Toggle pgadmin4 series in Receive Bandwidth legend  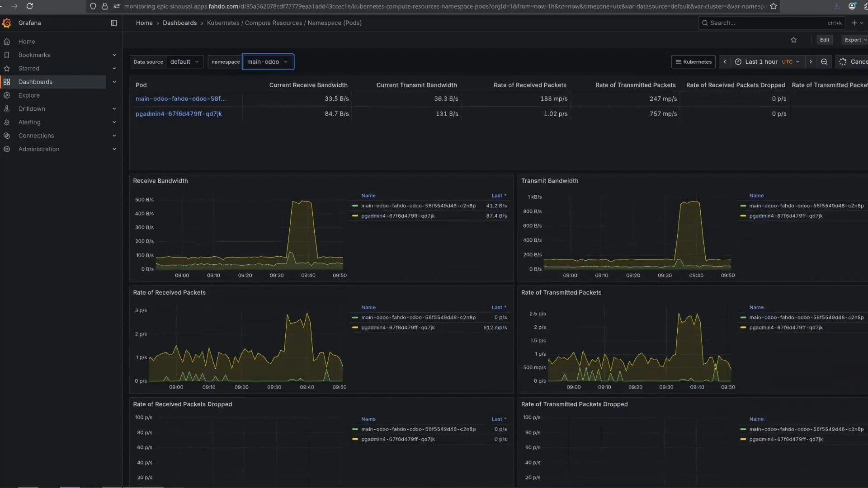tap(398, 216)
